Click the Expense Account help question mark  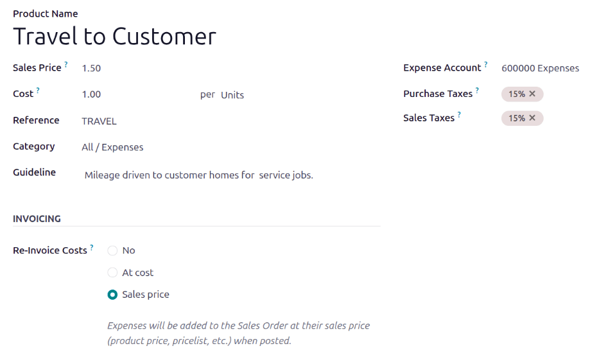point(486,64)
